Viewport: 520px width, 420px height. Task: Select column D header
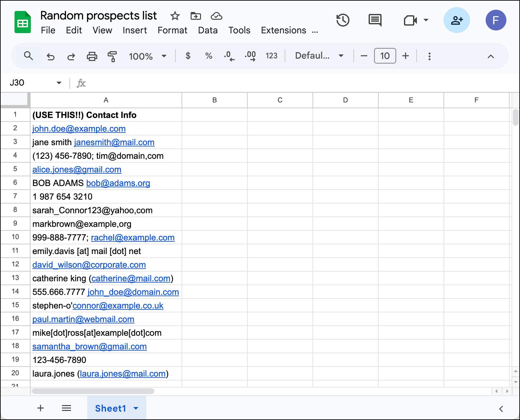coord(346,100)
